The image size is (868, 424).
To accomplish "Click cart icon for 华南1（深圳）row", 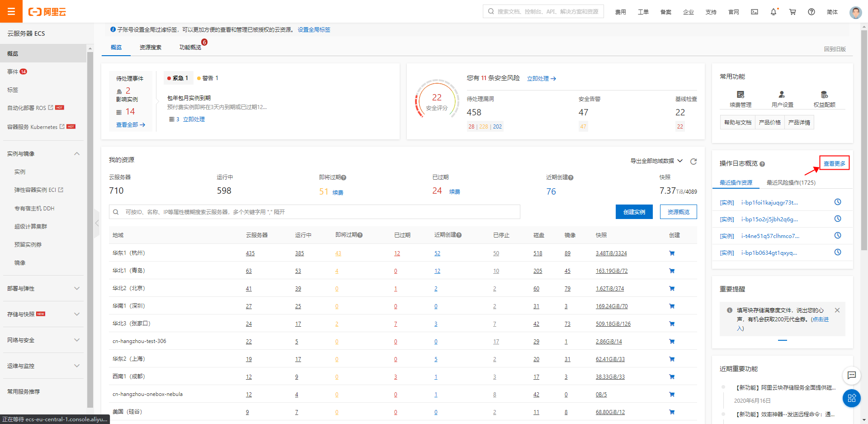I will [x=672, y=306].
